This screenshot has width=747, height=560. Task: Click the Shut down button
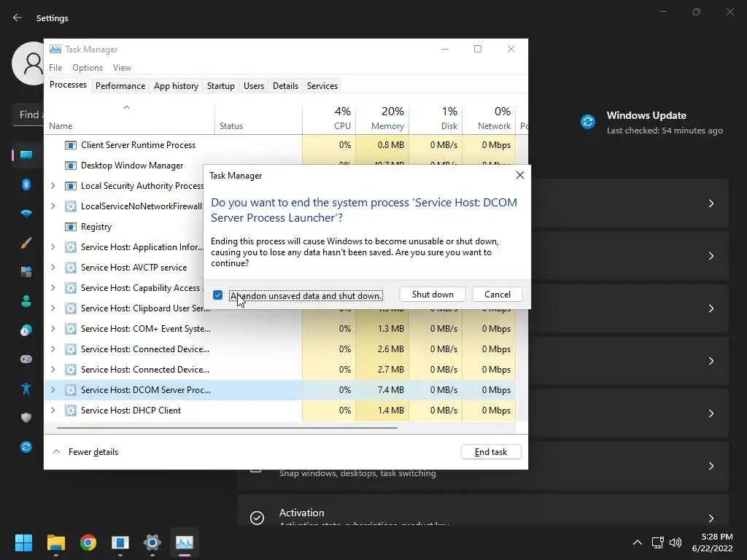click(x=433, y=295)
